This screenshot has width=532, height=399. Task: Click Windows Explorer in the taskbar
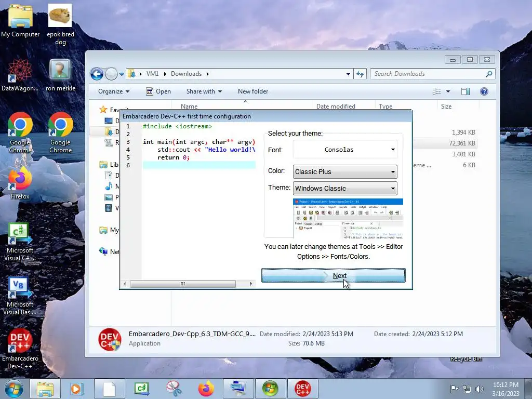point(45,389)
